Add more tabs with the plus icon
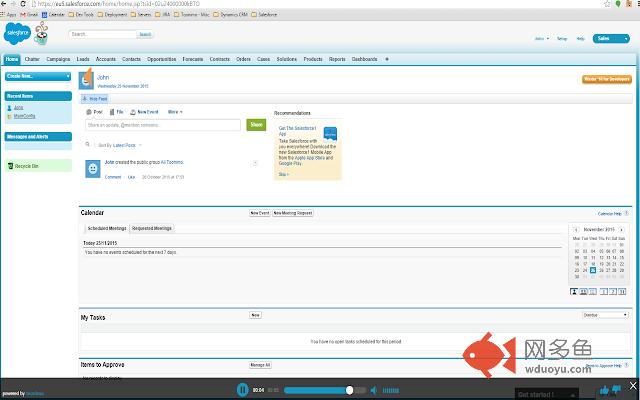The width and height of the screenshot is (640, 400). [387, 59]
